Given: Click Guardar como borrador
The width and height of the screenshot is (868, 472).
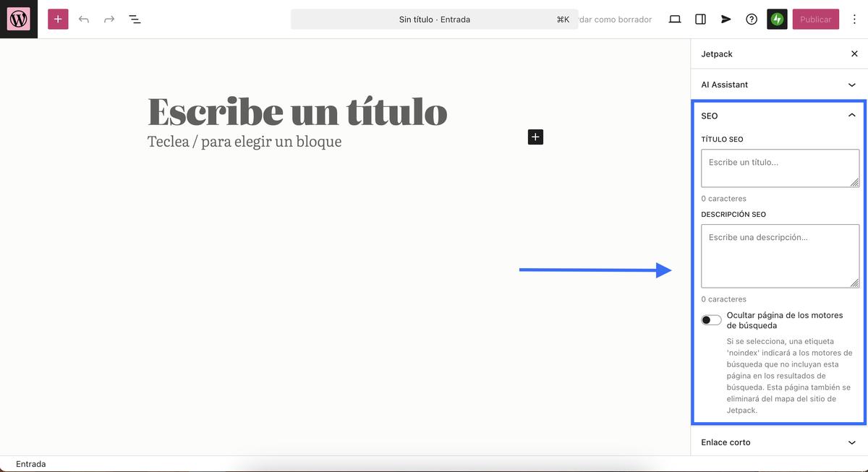Looking at the screenshot, I should coord(614,19).
